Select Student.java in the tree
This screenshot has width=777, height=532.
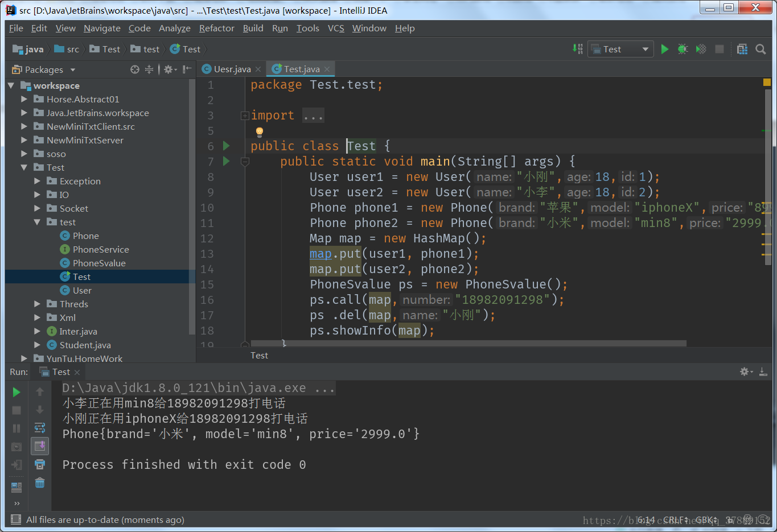[85, 345]
